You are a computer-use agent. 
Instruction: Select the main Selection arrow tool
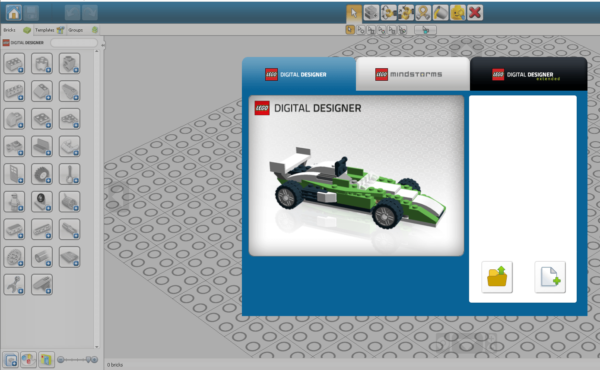coord(354,13)
